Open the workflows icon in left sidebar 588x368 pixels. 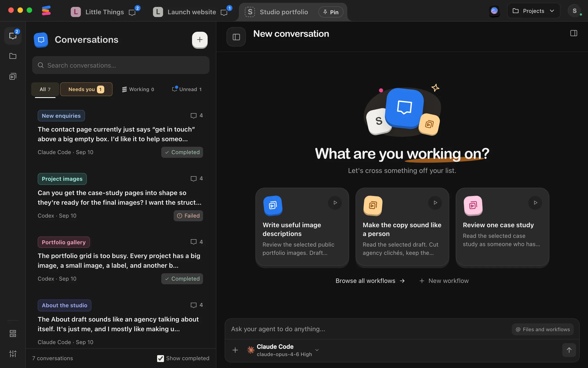pyautogui.click(x=13, y=76)
